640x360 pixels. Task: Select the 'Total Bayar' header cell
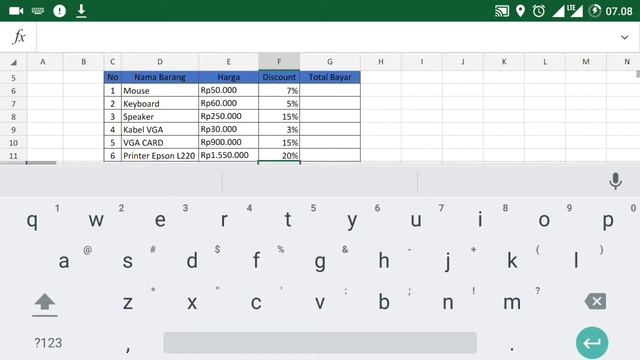point(330,77)
